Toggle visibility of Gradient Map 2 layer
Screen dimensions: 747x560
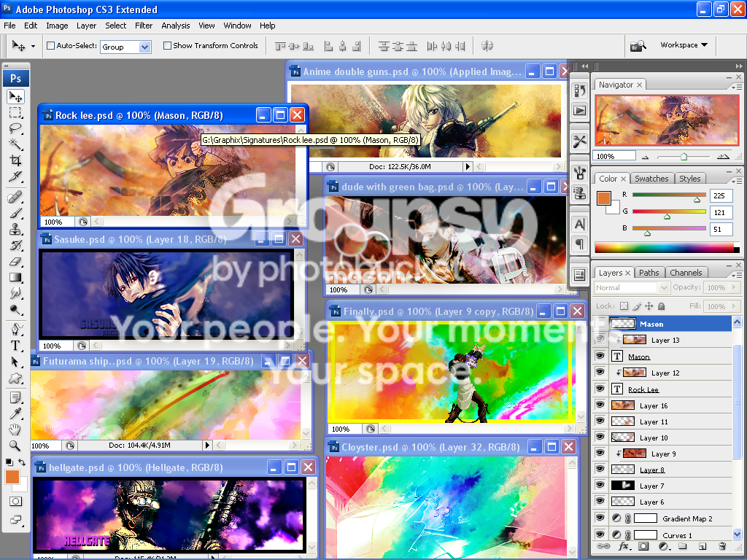[600, 518]
